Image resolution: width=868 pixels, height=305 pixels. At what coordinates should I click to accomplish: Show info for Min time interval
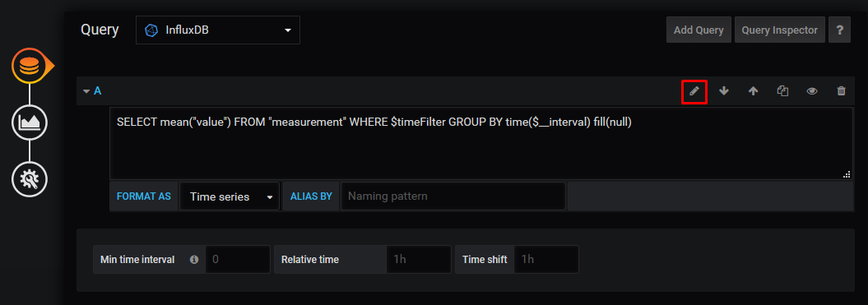(x=193, y=259)
